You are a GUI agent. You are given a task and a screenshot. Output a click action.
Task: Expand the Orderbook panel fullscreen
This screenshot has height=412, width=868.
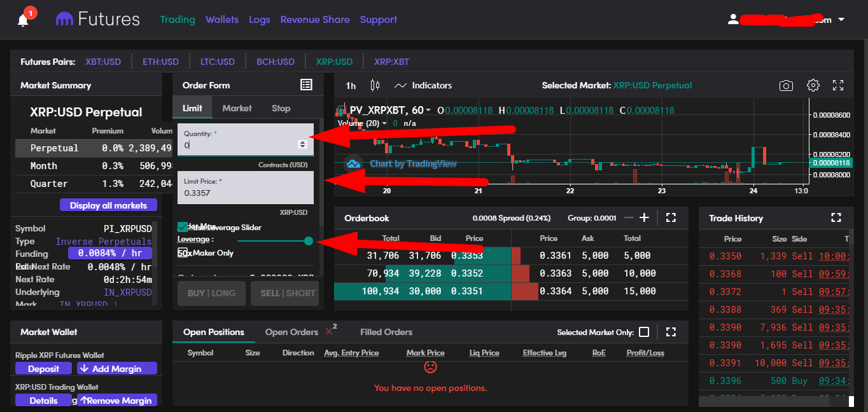tap(671, 217)
